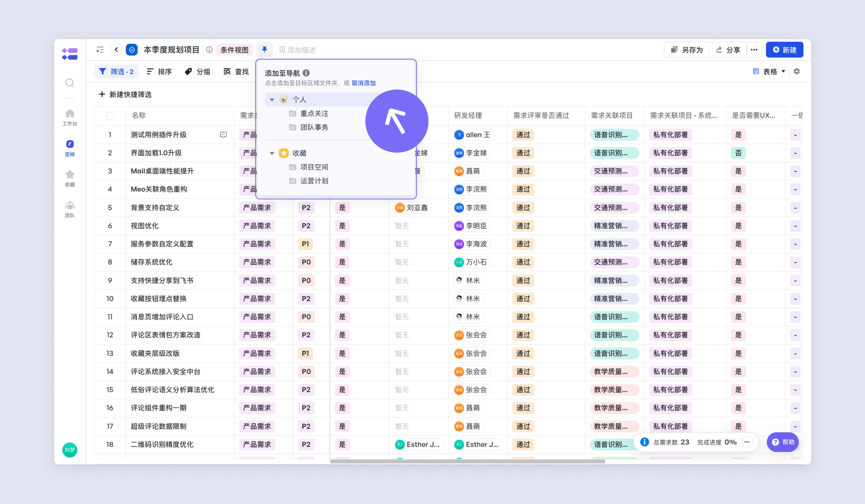Click the 否 UX tag in row 2
Image resolution: width=865 pixels, height=504 pixels.
pos(738,153)
